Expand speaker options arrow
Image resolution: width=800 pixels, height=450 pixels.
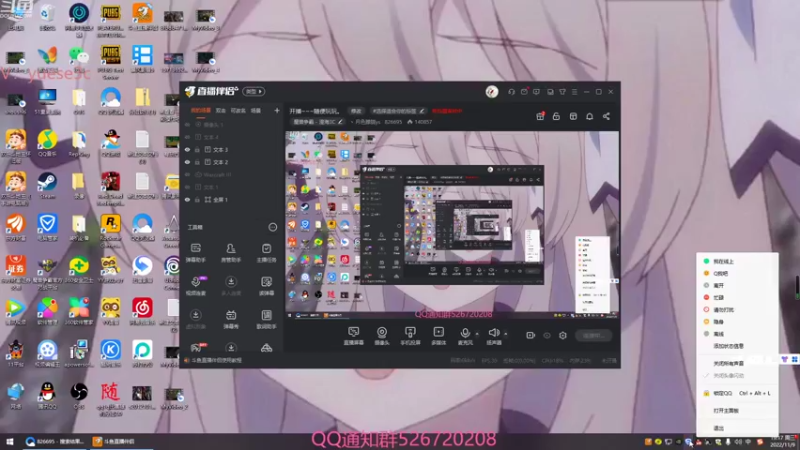click(506, 334)
